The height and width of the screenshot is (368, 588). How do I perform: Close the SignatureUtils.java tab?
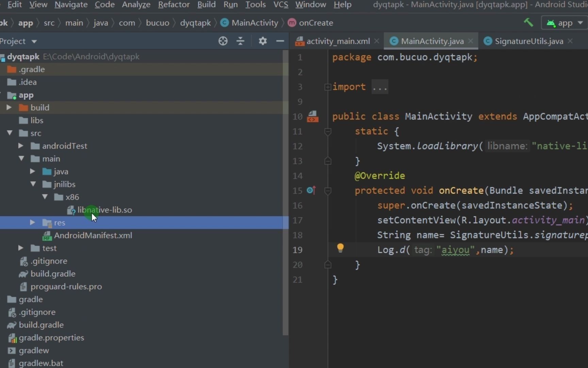570,41
